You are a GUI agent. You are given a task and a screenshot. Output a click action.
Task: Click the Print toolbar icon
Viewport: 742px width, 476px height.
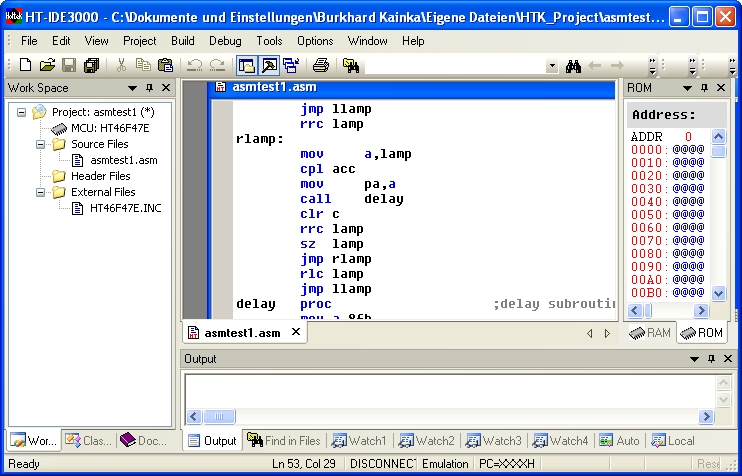(321, 66)
